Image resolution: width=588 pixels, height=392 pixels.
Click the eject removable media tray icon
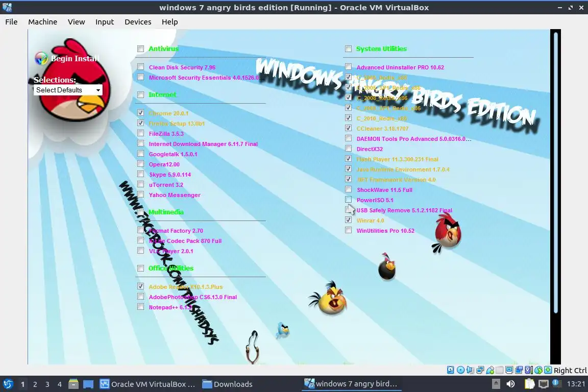click(496, 384)
